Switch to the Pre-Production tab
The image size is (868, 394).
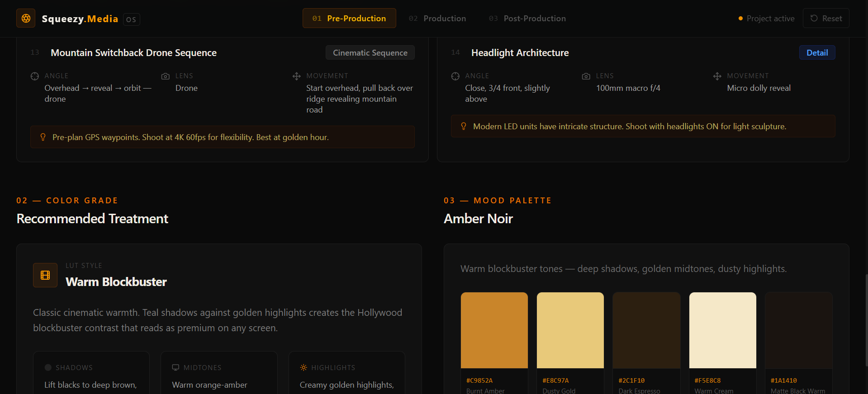349,18
